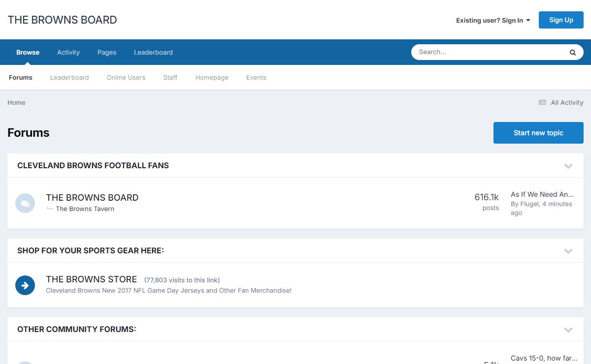Viewport: 591px width, 364px height.
Task: Open THE BROWNS STORE link
Action: click(92, 279)
